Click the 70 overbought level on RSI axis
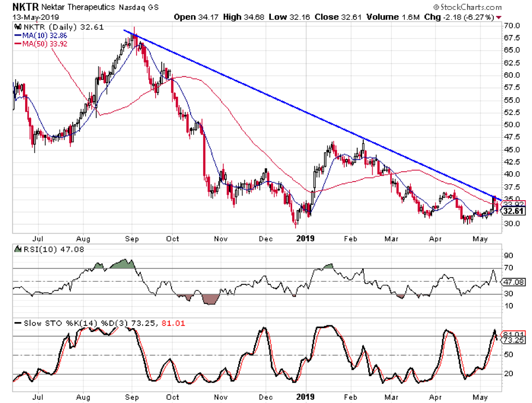532x403 pixels. (509, 268)
